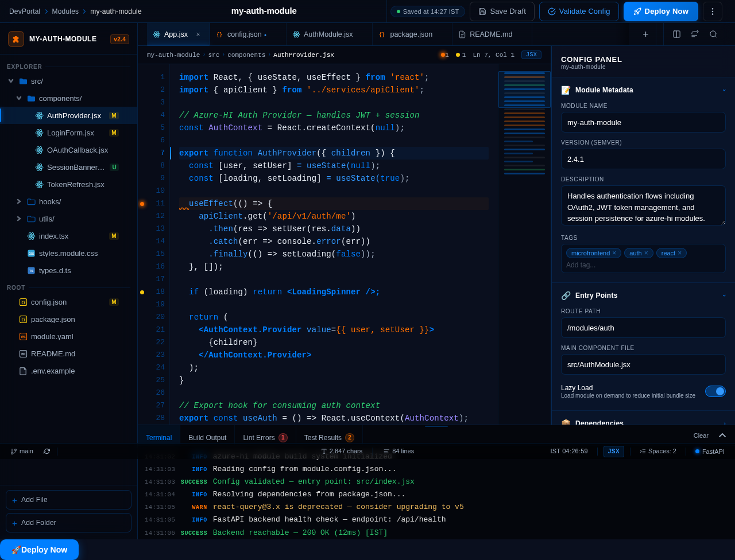Open the Lint Errors tab
Image resolution: width=735 pixels, height=560 pixels.
click(265, 438)
